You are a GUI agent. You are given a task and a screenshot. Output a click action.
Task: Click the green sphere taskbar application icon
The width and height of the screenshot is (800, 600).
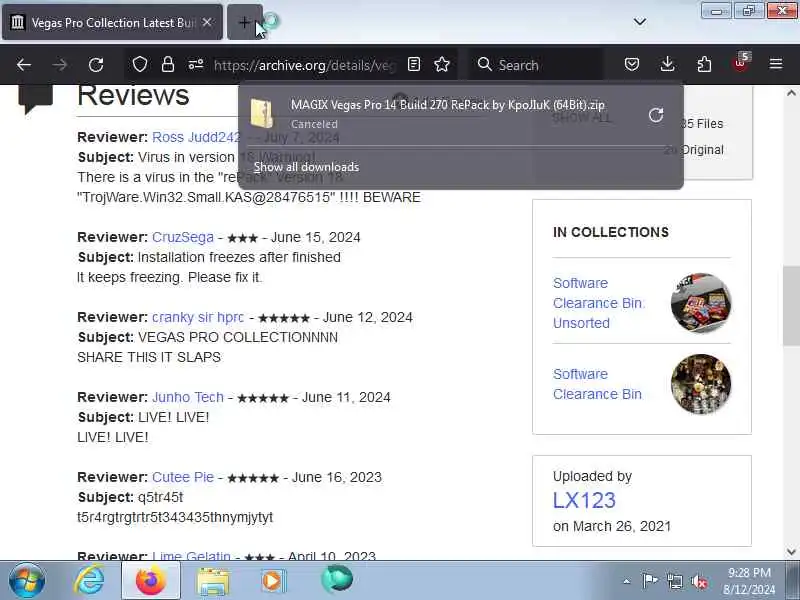336,579
